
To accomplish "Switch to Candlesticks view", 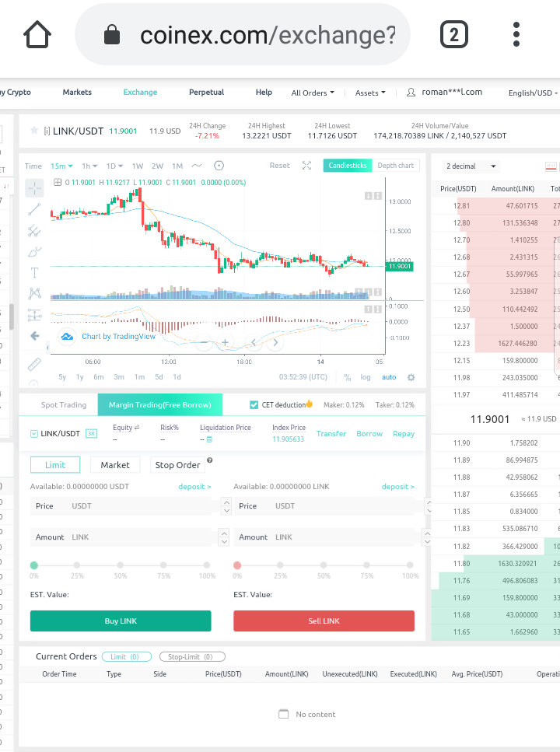I will [348, 166].
